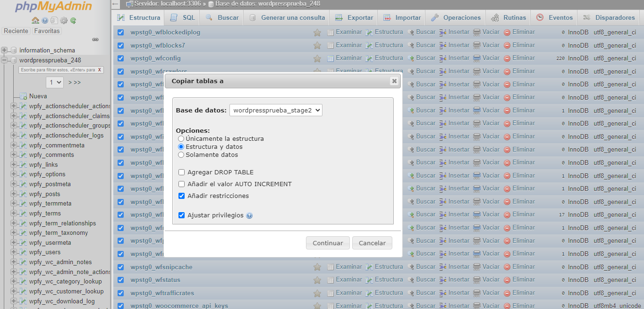Star wpstg0_wfblockediplog as favorite

point(317,33)
